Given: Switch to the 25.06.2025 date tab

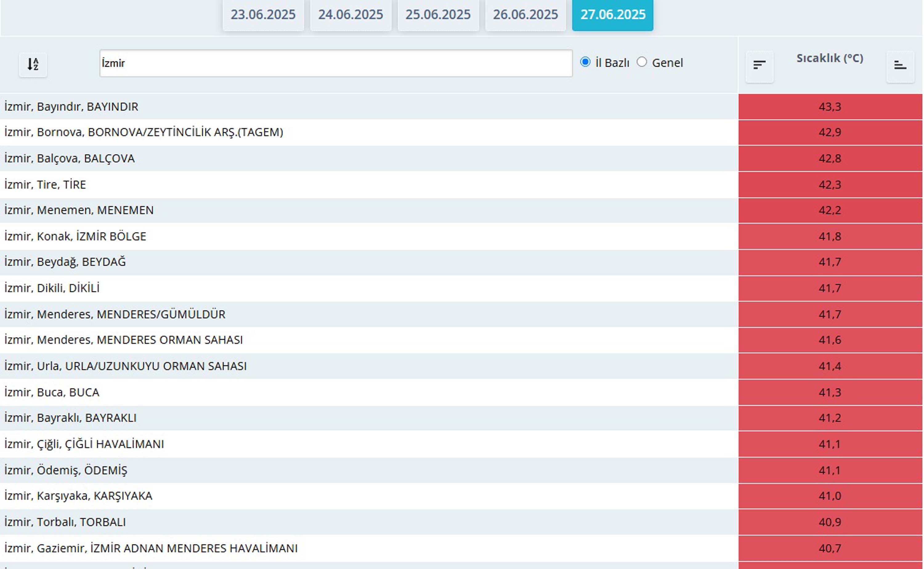Looking at the screenshot, I should point(438,15).
